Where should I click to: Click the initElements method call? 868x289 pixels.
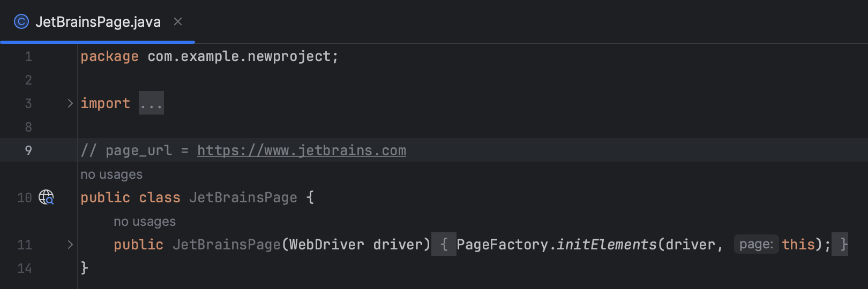(607, 245)
